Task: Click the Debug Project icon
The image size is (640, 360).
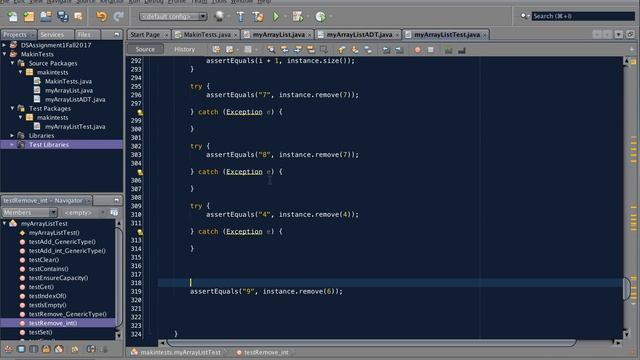Action: point(298,16)
